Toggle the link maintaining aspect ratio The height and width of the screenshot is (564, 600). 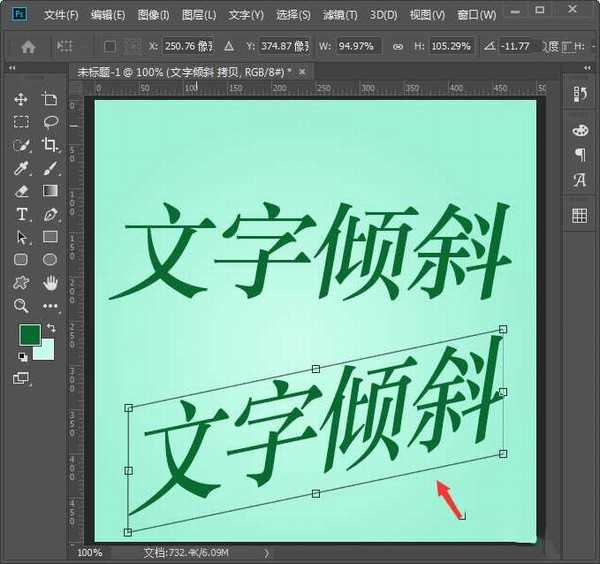pyautogui.click(x=398, y=46)
